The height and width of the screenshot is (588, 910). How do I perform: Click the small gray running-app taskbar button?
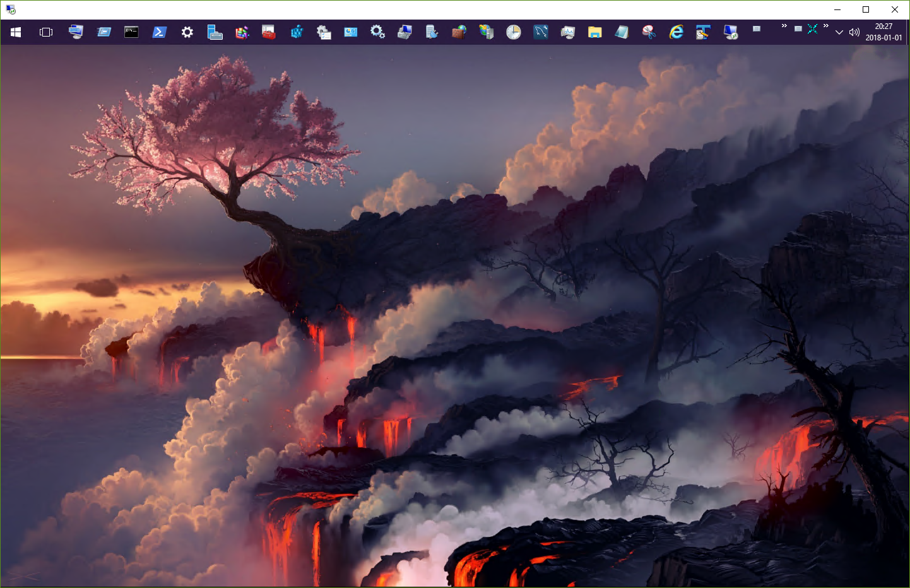[757, 29]
